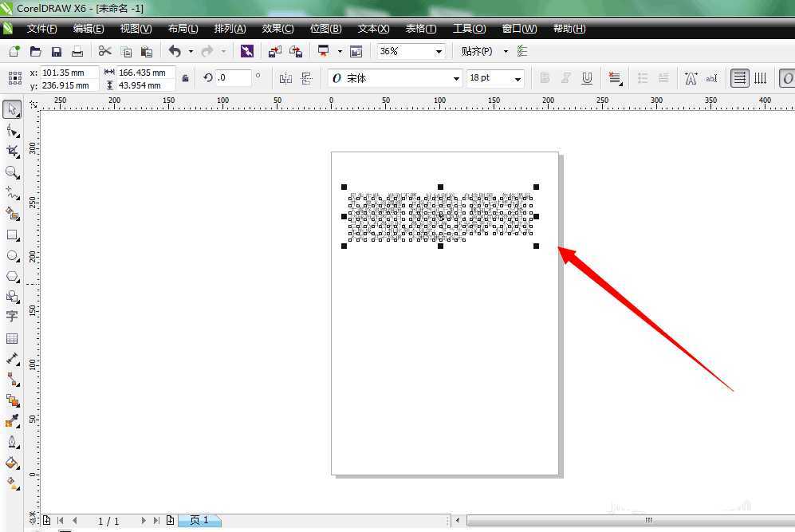Select the Table tool
Screen dimensions: 795x532
click(12, 338)
